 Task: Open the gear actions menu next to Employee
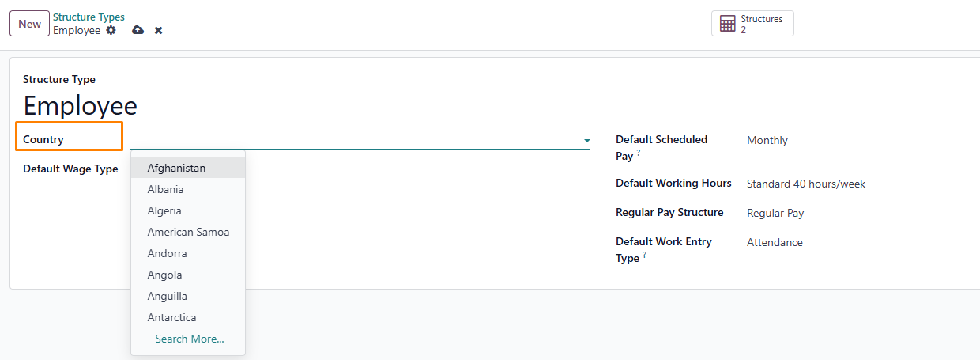(111, 30)
